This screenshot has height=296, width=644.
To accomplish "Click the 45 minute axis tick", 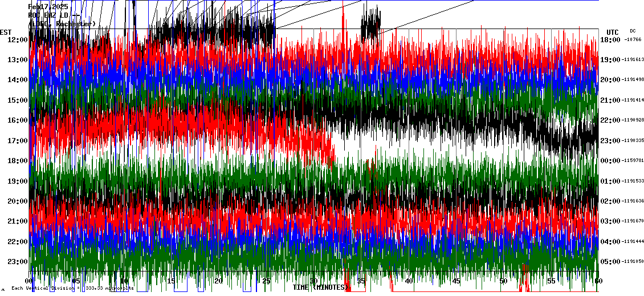I will click(456, 281).
